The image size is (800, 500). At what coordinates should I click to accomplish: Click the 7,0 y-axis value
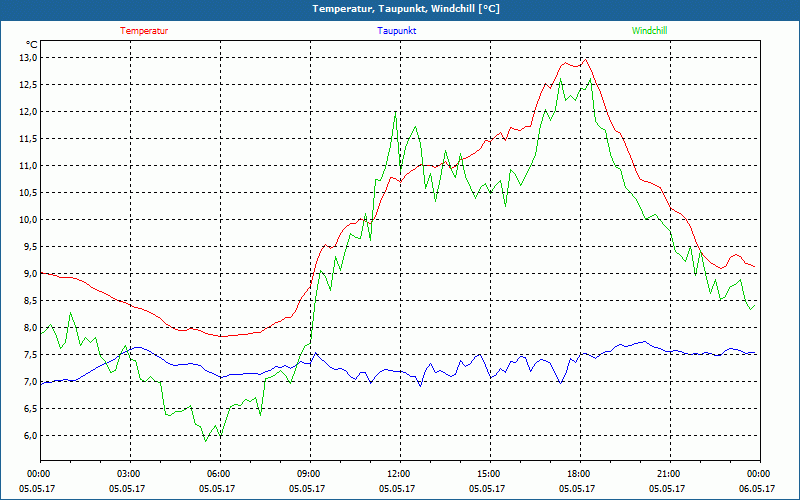pos(31,382)
